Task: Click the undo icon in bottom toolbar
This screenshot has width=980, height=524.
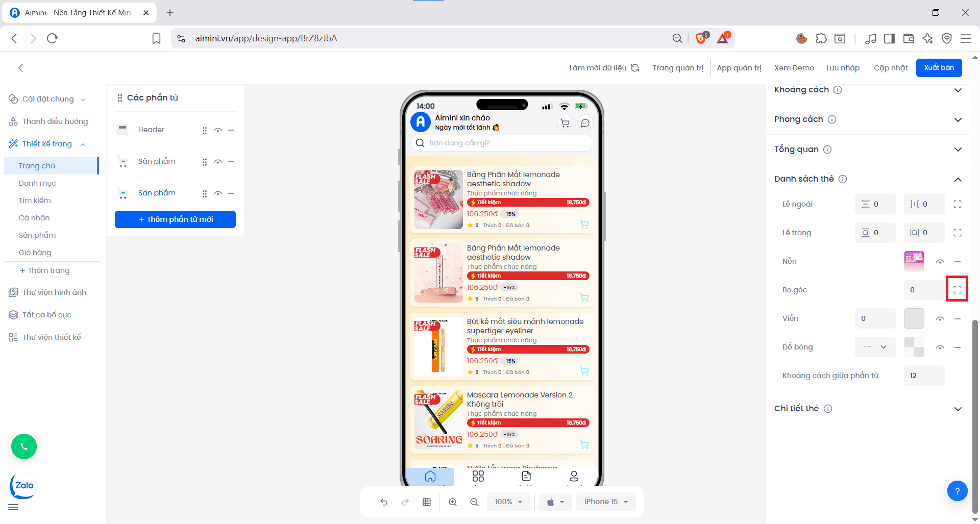Action: click(x=384, y=502)
